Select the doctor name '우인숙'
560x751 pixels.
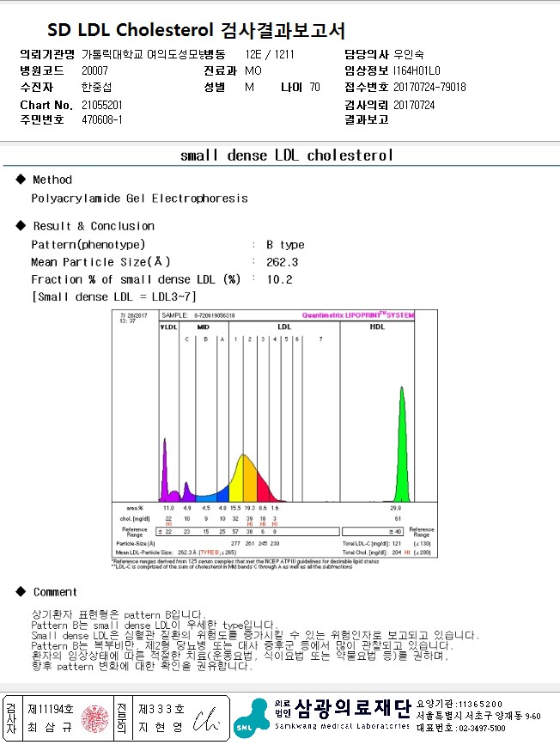(x=408, y=54)
